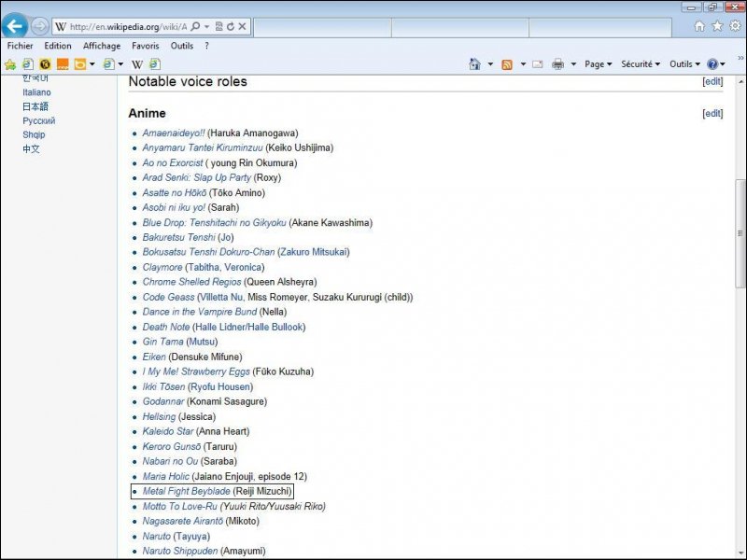The height and width of the screenshot is (560, 747).
Task: Click the Wikipedia W icon in address bar
Action: [61, 27]
